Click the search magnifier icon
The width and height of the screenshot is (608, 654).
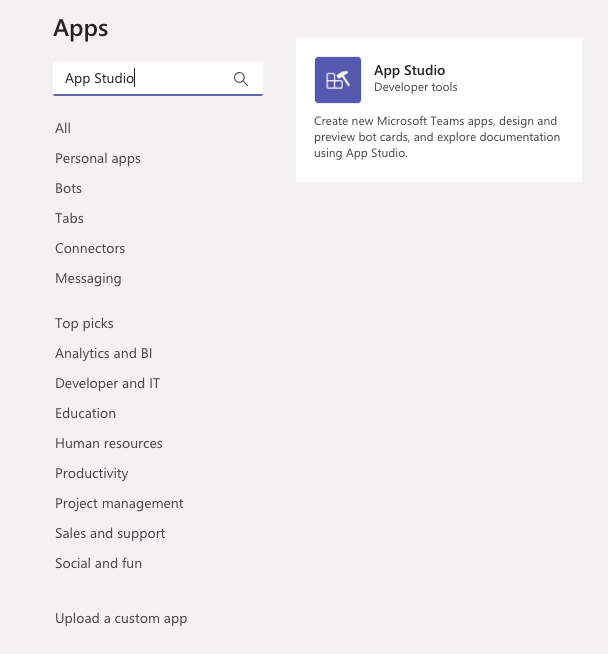tap(241, 79)
